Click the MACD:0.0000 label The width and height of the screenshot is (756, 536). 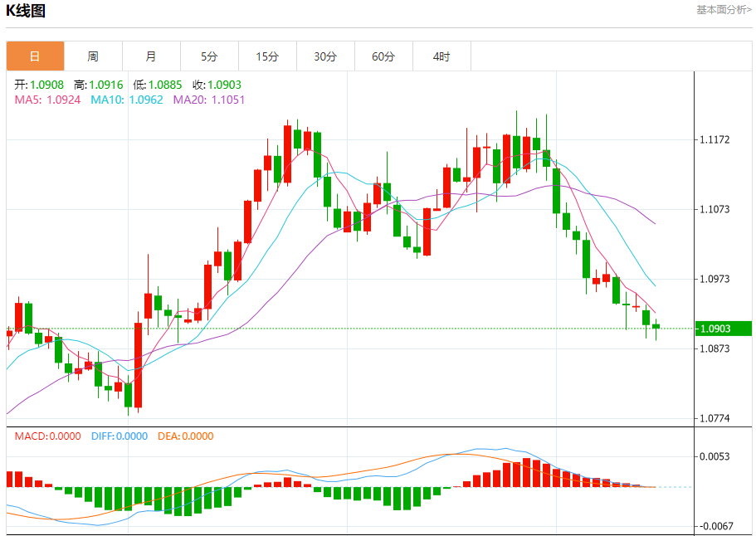pos(48,436)
